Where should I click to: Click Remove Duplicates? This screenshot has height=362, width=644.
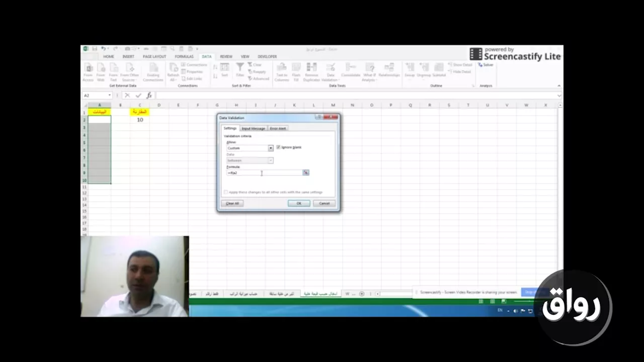pos(312,72)
